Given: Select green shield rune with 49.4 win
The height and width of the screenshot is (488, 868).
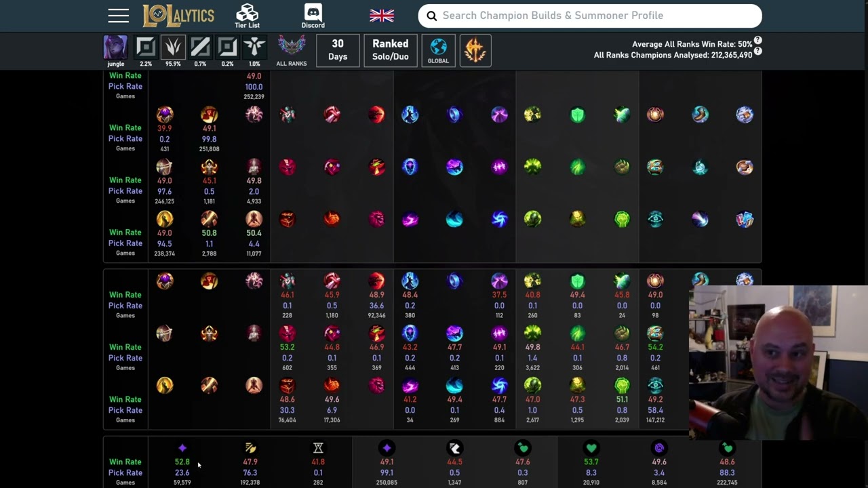Looking at the screenshot, I should coord(577,281).
